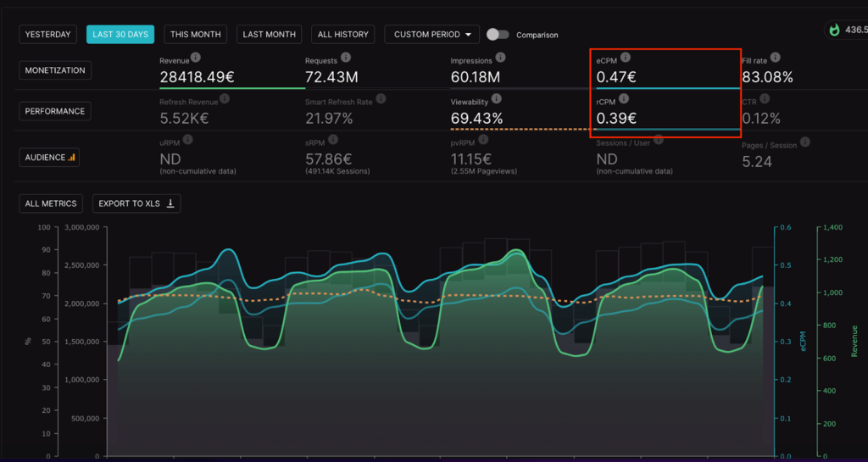Click the info icon next to Revenue
Image resolution: width=868 pixels, height=462 pixels.
point(196,58)
